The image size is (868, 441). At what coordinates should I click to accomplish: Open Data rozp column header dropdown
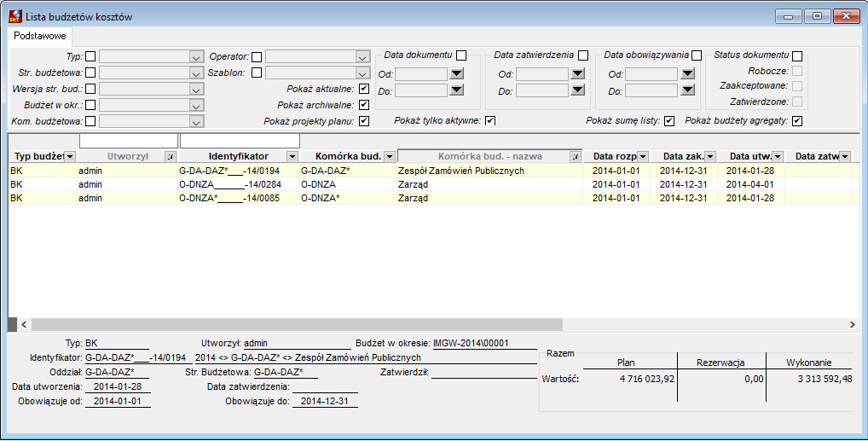[643, 157]
